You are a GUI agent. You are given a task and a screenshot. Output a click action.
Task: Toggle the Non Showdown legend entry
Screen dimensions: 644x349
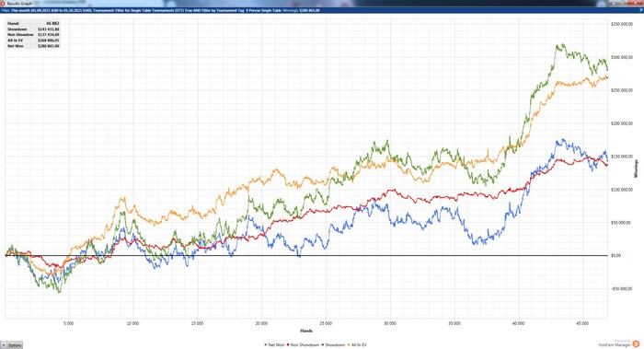pos(303,345)
